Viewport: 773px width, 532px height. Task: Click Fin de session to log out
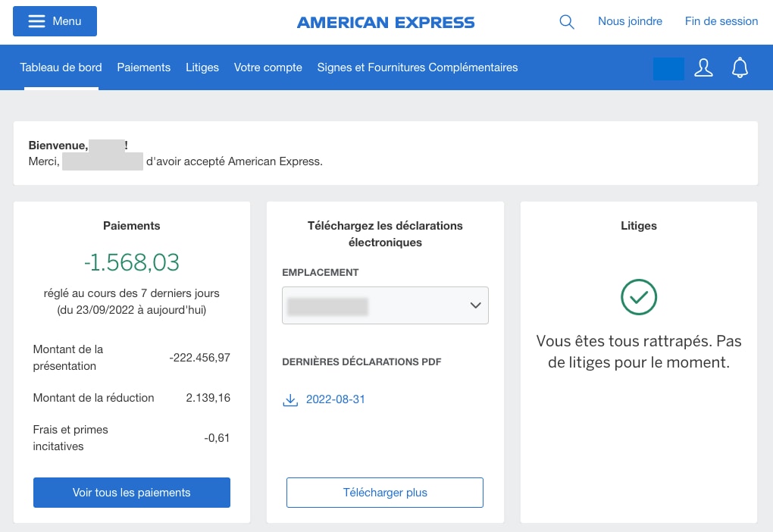[x=721, y=21]
